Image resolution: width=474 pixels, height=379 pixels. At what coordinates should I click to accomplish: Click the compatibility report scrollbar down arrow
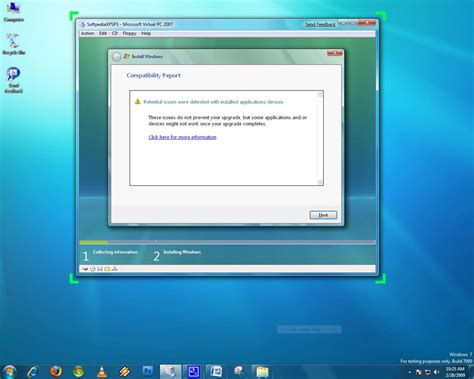tap(320, 182)
